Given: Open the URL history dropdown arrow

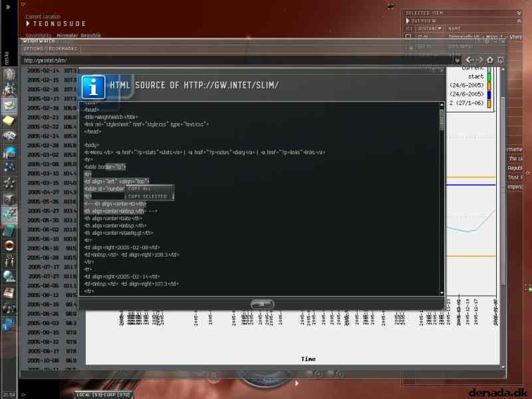Looking at the screenshot, I should pyautogui.click(x=458, y=61).
